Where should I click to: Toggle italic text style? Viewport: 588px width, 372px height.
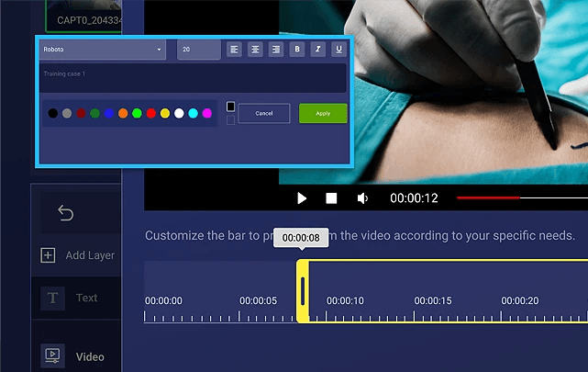(317, 50)
